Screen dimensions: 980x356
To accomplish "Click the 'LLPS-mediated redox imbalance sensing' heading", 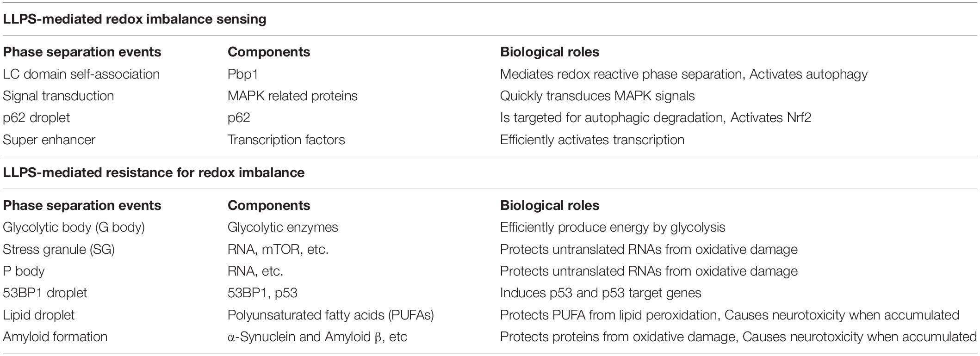I will 134,19.
